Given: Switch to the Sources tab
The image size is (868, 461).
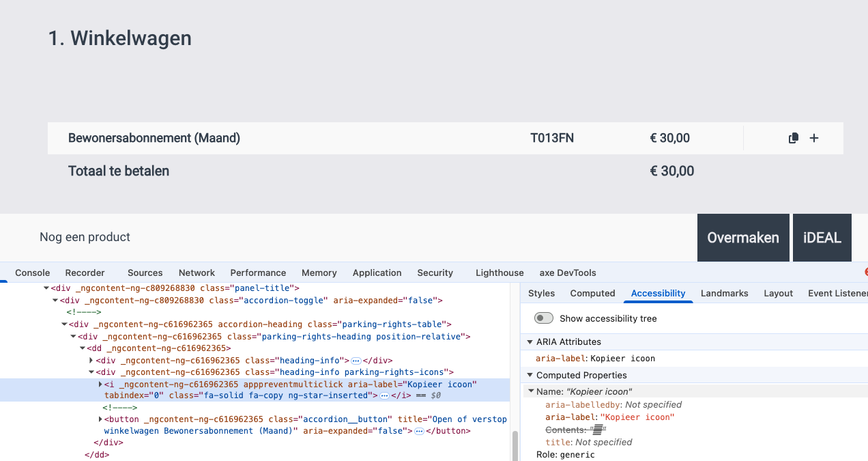Looking at the screenshot, I should click(145, 273).
